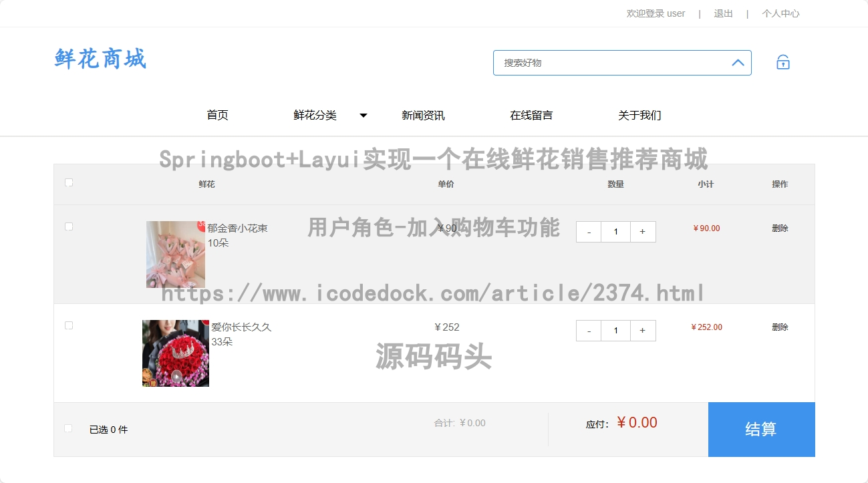Screen dimensions: 868x483
Task: Go to 首页 in navigation
Action: tap(217, 115)
